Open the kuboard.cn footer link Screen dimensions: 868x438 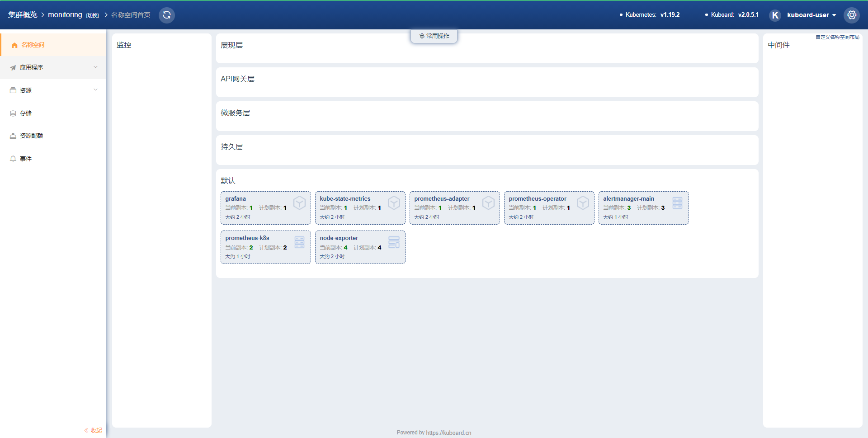tap(448, 433)
